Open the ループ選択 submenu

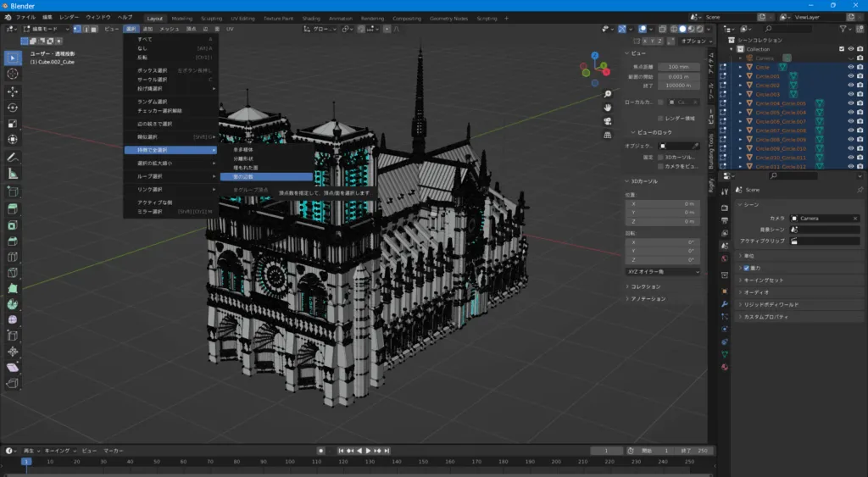[x=170, y=176]
